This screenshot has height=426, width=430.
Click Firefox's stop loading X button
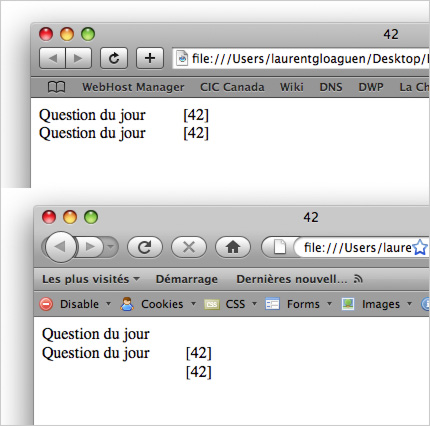point(189,247)
